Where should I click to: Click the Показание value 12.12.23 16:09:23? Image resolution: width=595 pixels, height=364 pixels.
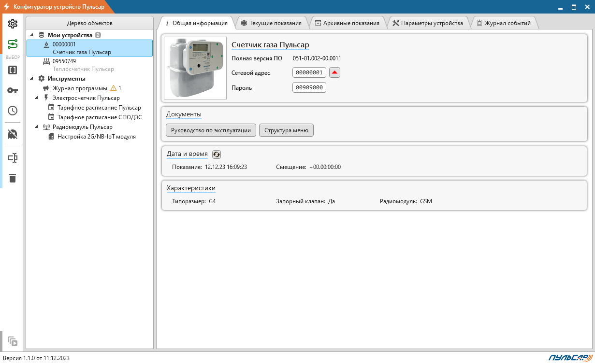(226, 167)
